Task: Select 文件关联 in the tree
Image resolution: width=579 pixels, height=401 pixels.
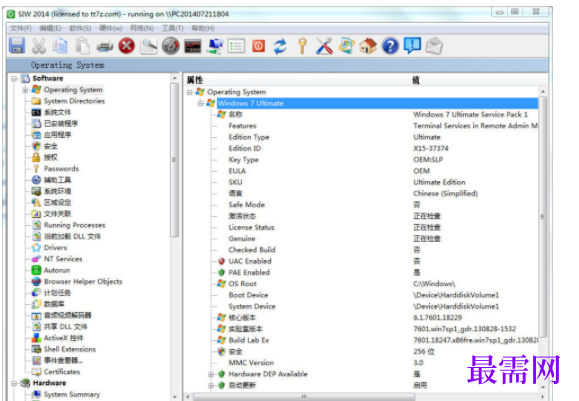Action: click(57, 214)
